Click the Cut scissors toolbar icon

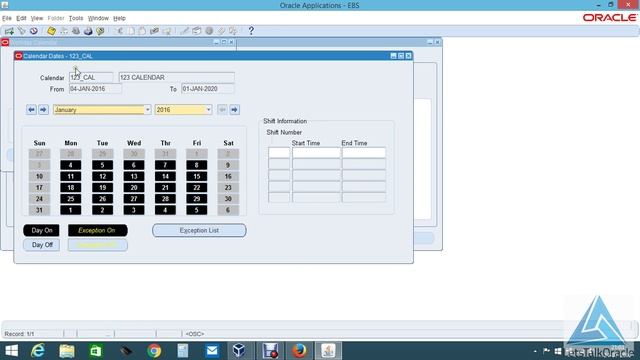coord(119,31)
